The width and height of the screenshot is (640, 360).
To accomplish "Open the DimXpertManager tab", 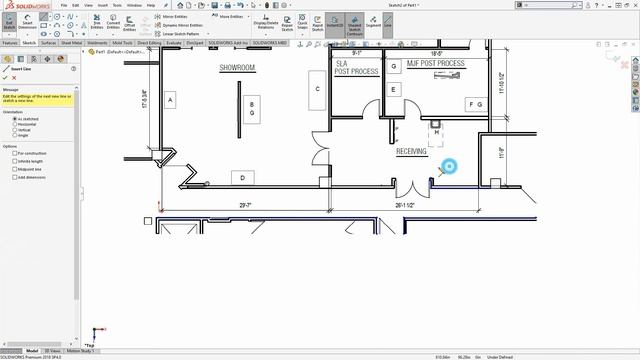I will click(x=47, y=59).
